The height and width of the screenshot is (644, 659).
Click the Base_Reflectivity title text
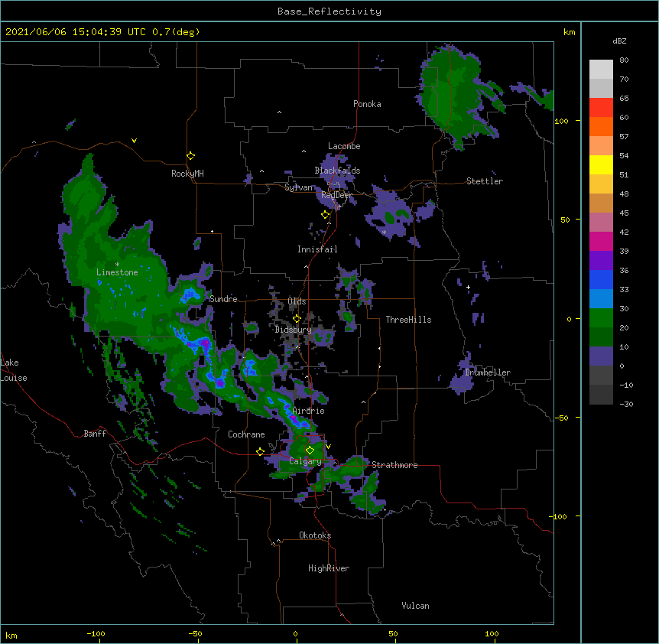click(329, 11)
